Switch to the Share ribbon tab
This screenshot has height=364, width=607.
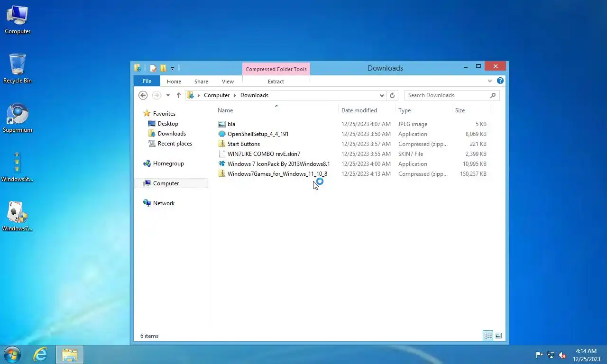[201, 82]
